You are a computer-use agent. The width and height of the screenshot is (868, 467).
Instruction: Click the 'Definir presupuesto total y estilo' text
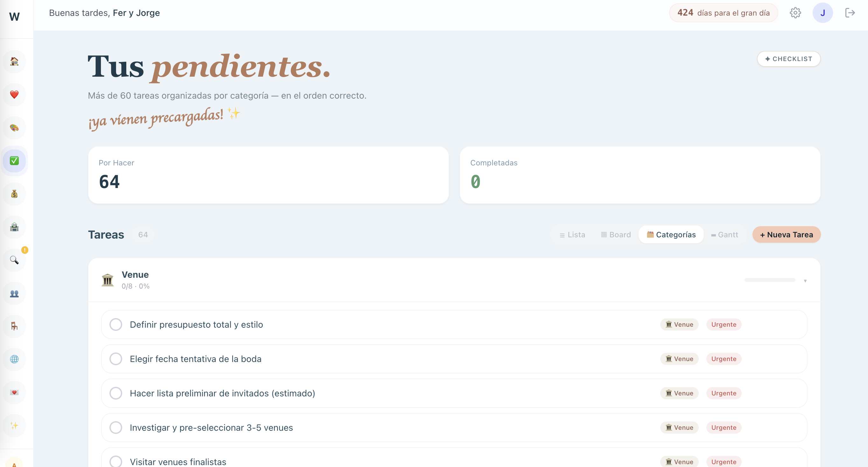click(196, 324)
